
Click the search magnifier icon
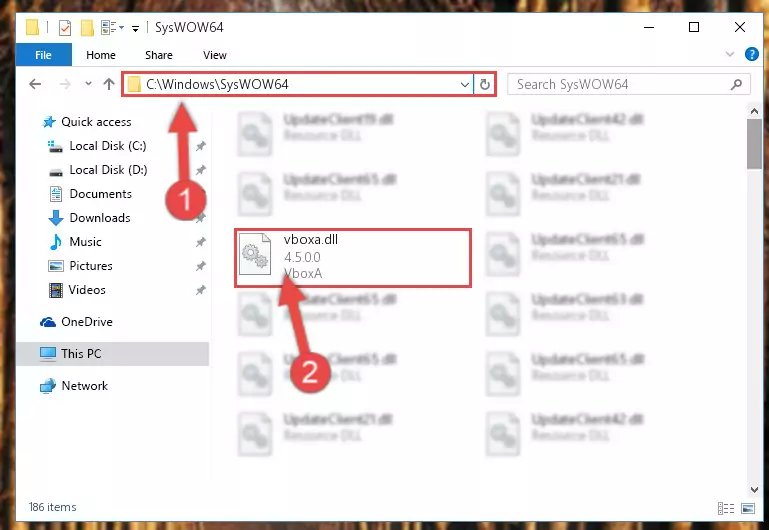[736, 84]
